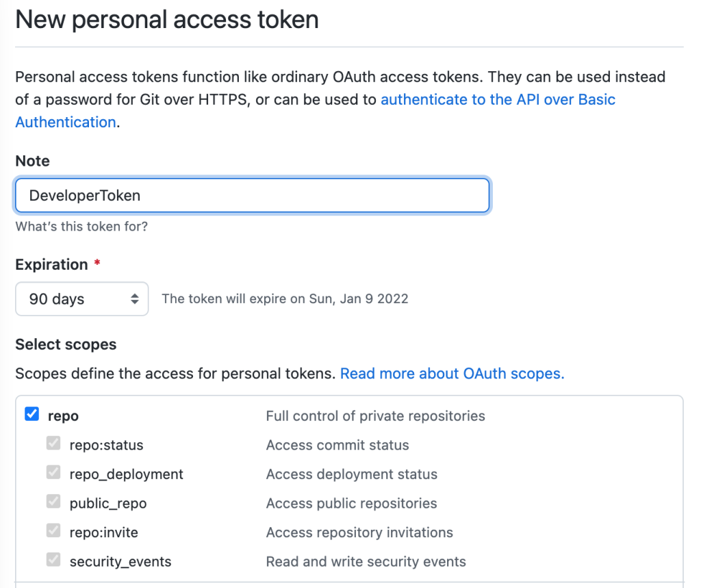Screen dimensions: 701x588
Task: Open the 90 days expiration dropdown
Action: 82,298
